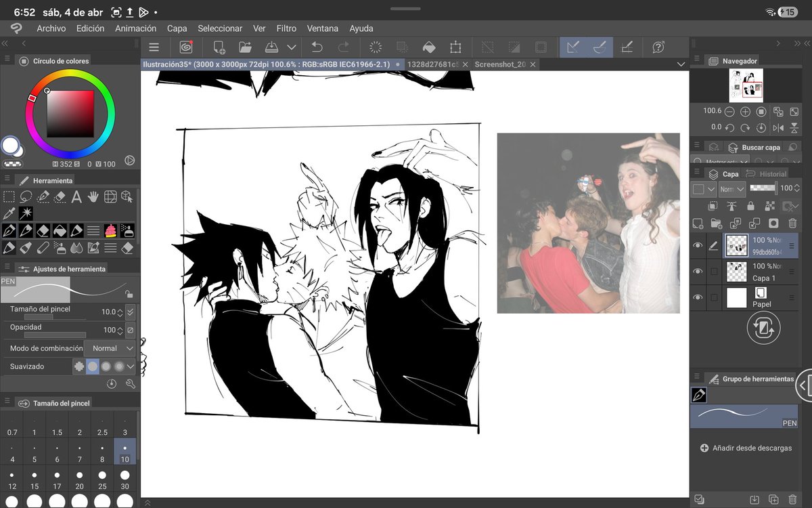812x508 pixels.
Task: Open the Modo de combinación Normal dropdown
Action: coord(110,348)
